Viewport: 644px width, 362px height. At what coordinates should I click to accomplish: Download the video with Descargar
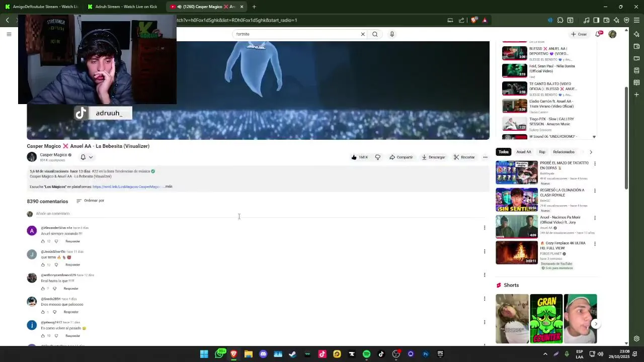tap(433, 157)
